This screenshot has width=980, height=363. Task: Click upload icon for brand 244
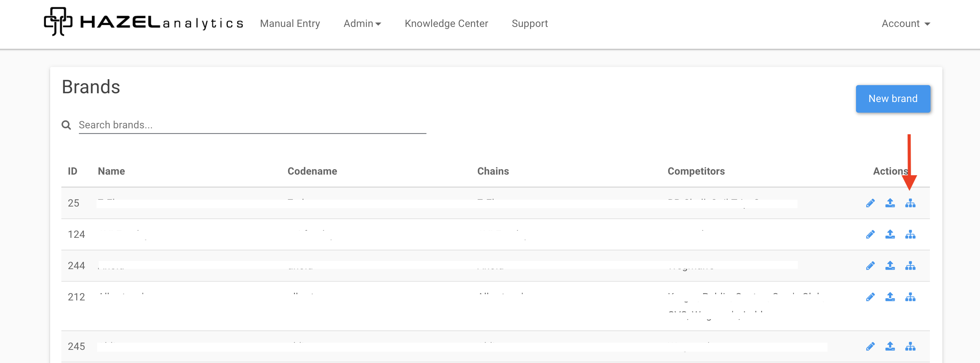click(x=890, y=266)
